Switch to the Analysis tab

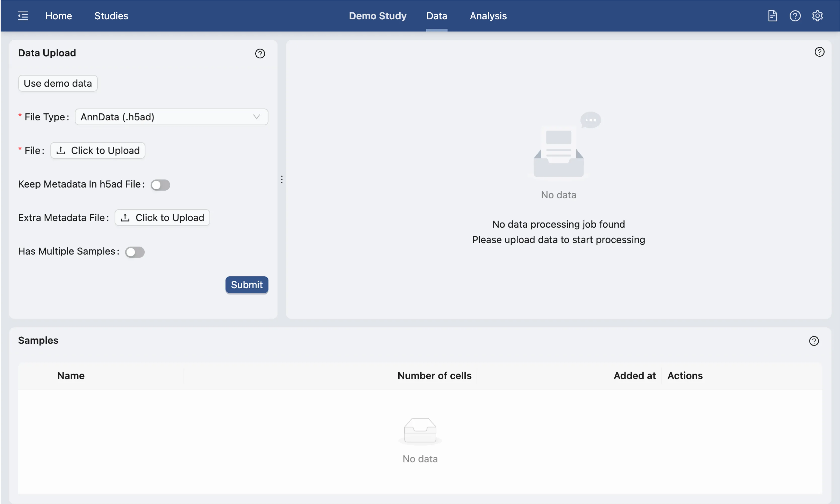[488, 16]
